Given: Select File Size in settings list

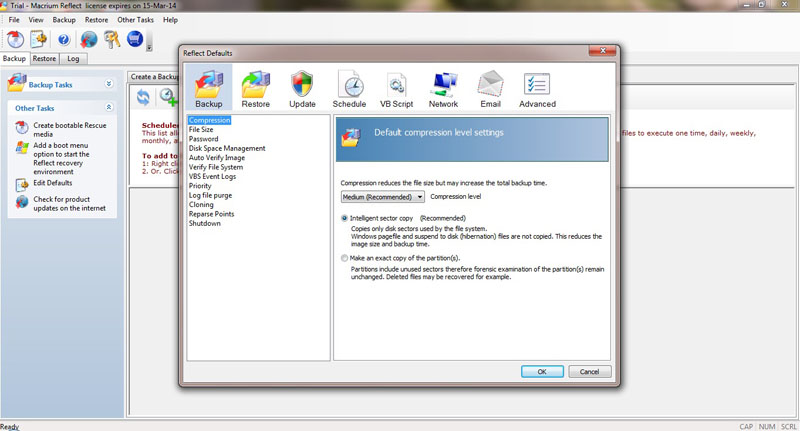Looking at the screenshot, I should click(201, 130).
